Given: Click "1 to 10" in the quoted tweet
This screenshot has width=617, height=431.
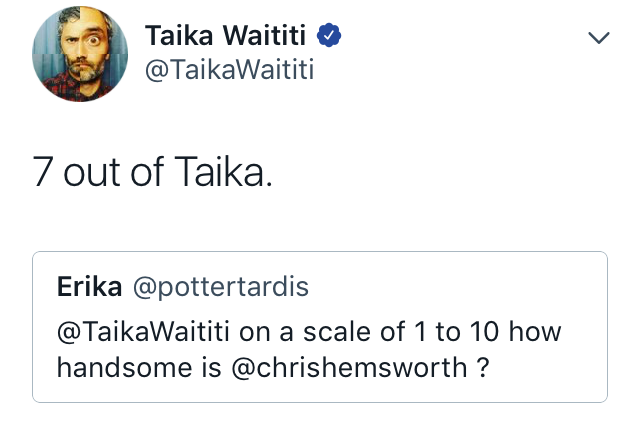Looking at the screenshot, I should pyautogui.click(x=456, y=331).
